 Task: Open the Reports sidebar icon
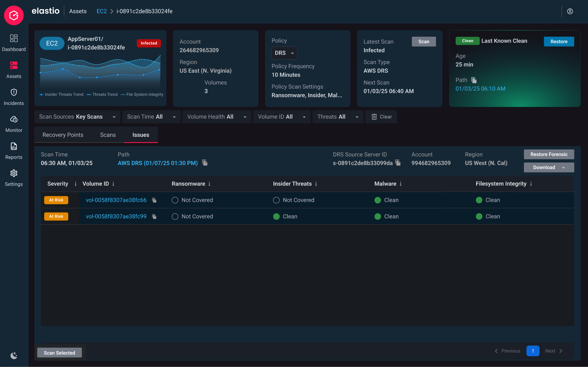point(14,146)
